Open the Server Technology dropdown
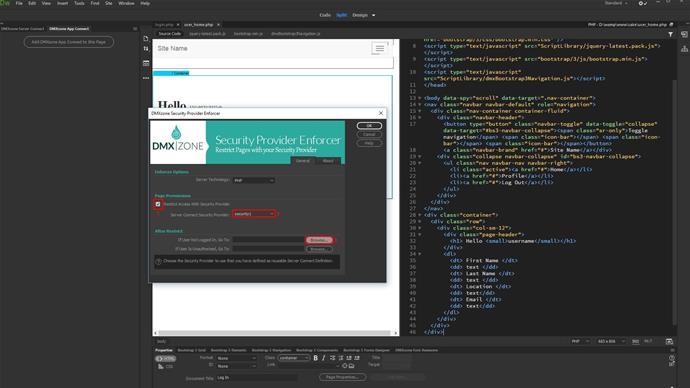 [253, 180]
